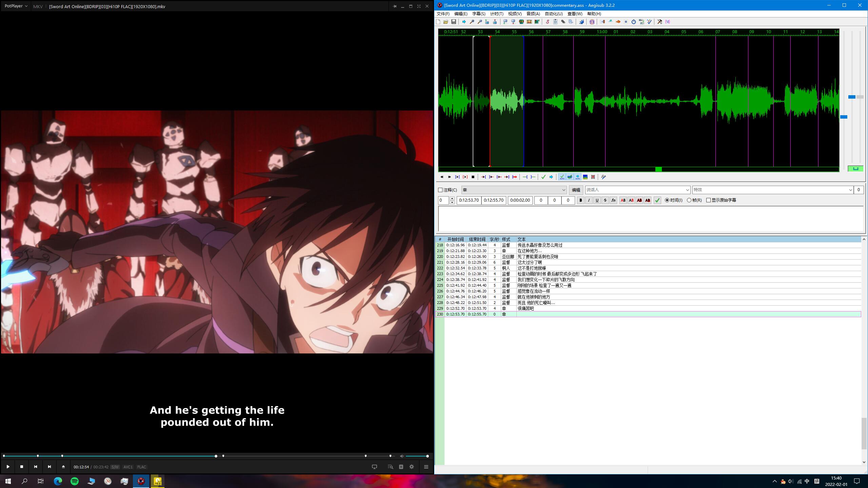Image resolution: width=868 pixels, height=488 pixels.
Task: Select the 帧(R) radio button
Action: click(689, 200)
